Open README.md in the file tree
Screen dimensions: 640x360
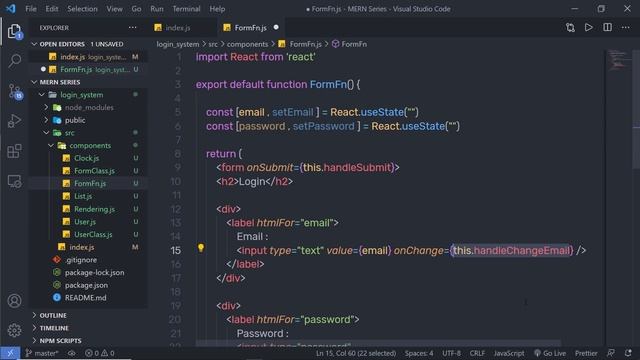(85, 298)
